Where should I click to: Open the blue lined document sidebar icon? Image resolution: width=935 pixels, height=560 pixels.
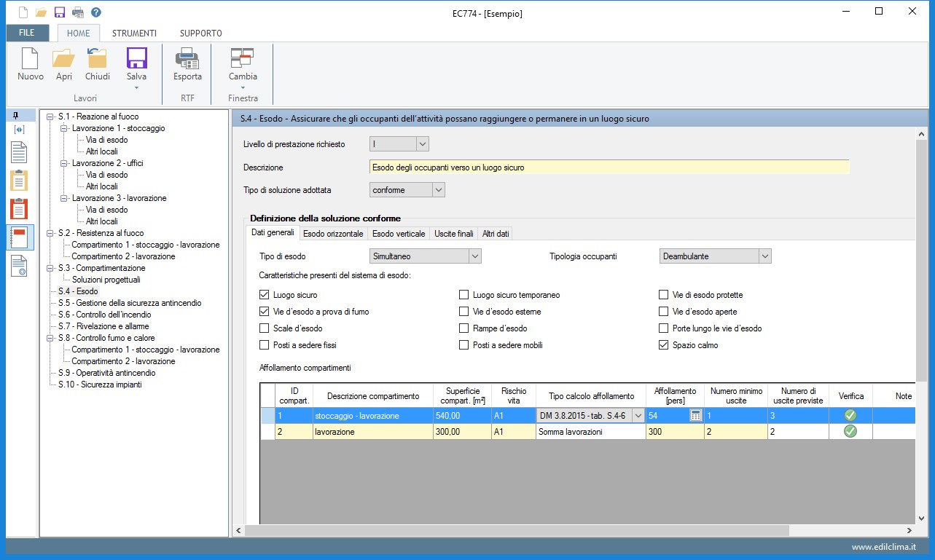pos(20,153)
